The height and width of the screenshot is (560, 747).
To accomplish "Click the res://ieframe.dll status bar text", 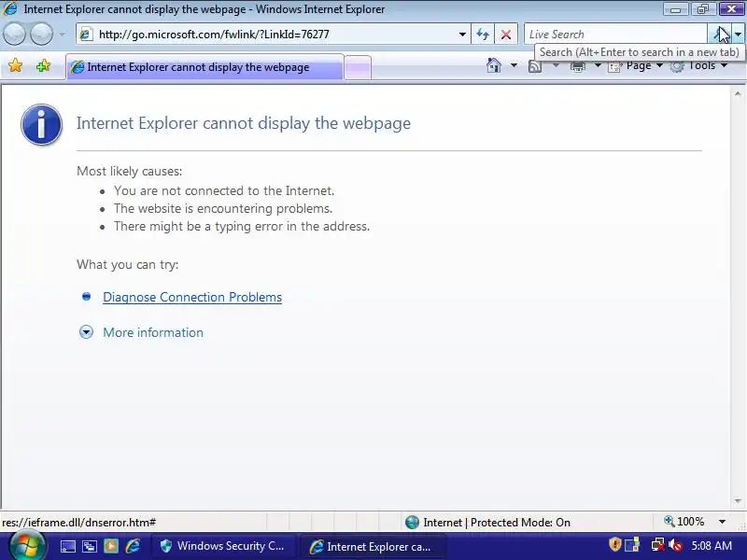I will tap(79, 523).
